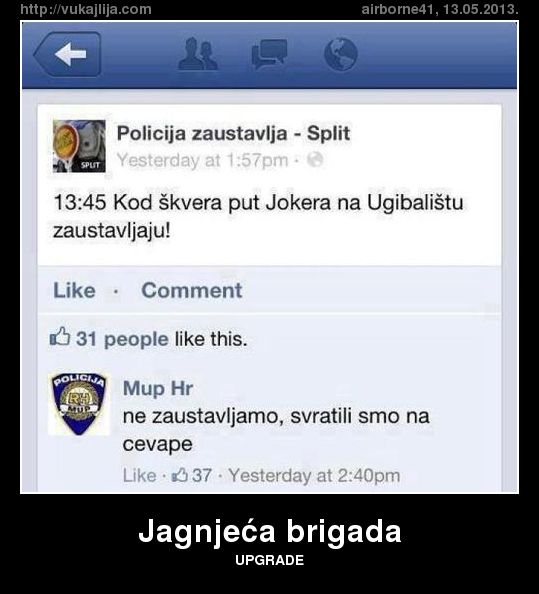This screenshot has width=539, height=594.
Task: Like the Mup Hr comment
Action: point(139,476)
